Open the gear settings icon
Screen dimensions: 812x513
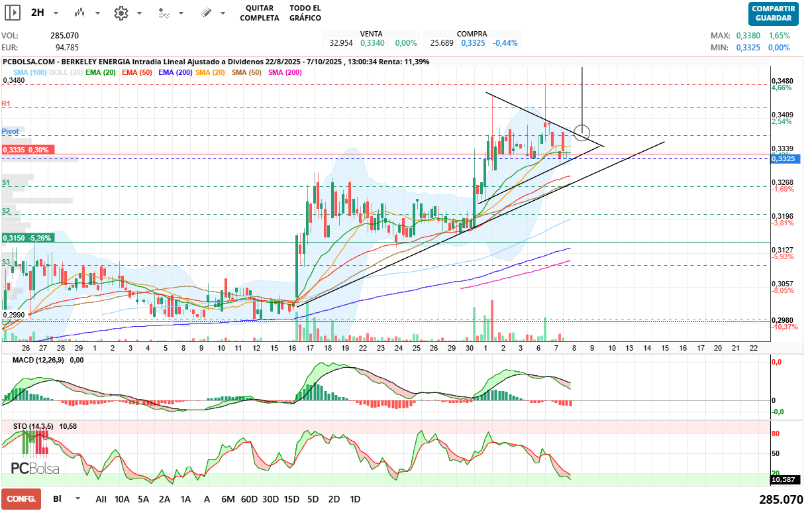[121, 13]
